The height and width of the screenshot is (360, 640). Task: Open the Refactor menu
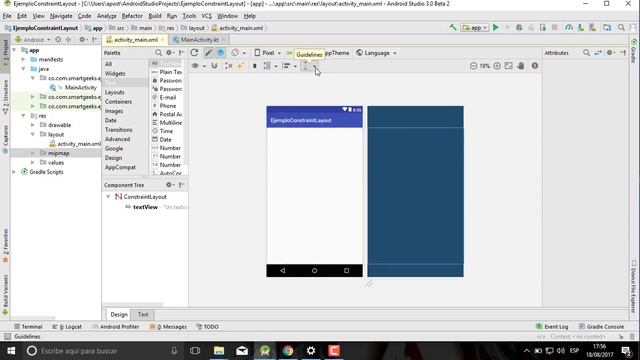[x=132, y=16]
